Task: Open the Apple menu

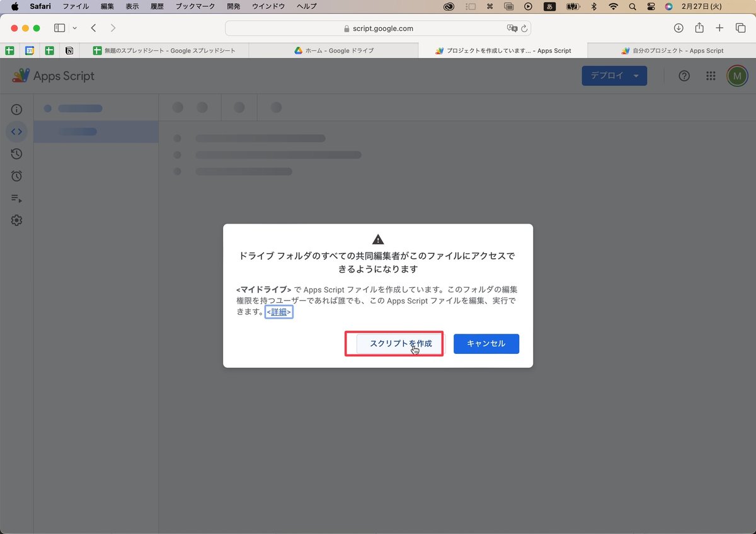Action: [14, 6]
